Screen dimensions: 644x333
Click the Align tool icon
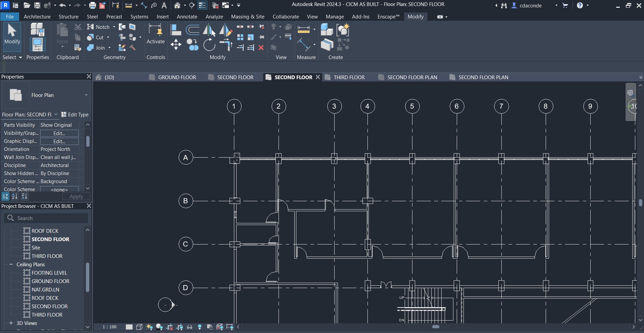click(176, 30)
